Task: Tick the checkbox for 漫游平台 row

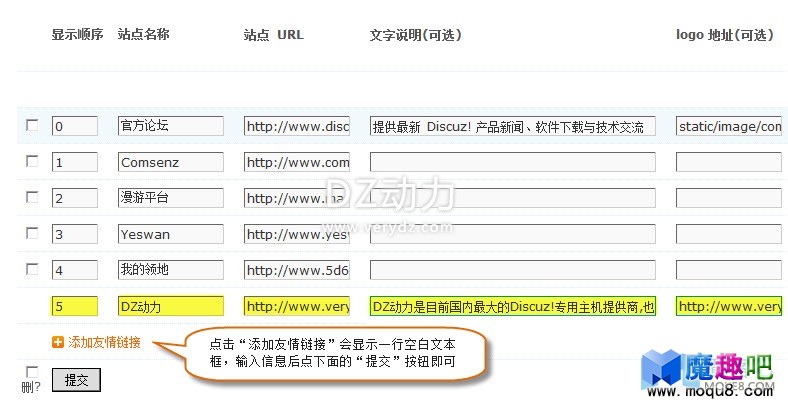Action: click(32, 197)
